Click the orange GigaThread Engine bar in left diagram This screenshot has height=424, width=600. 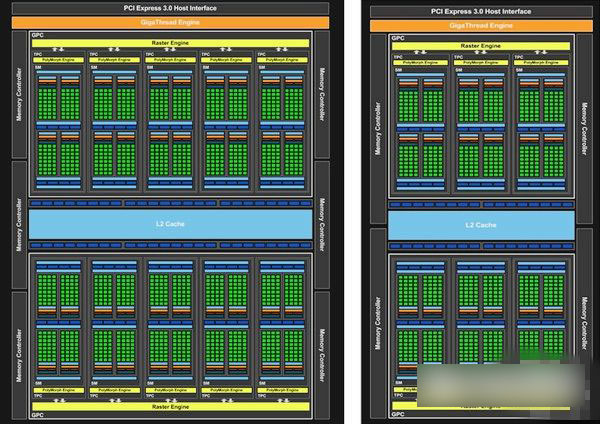point(170,21)
